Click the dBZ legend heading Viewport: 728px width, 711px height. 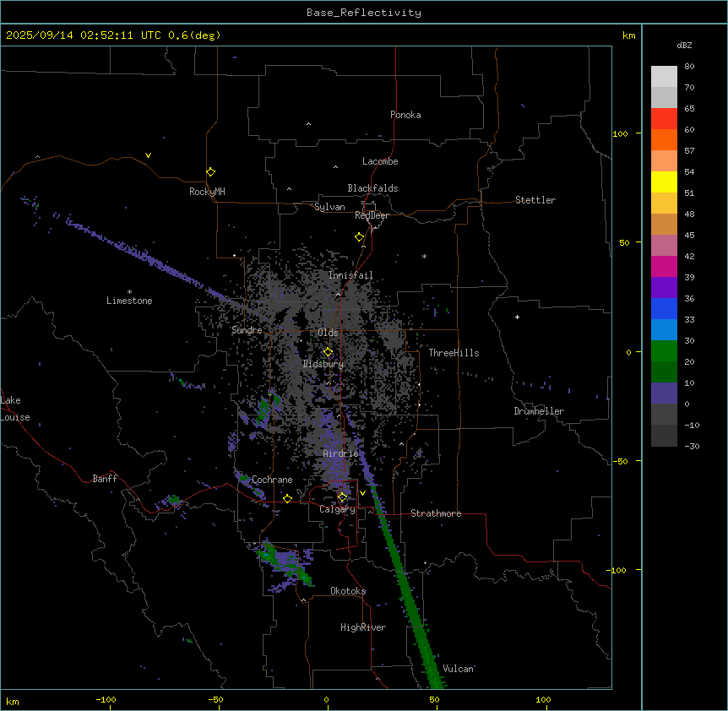(x=684, y=45)
